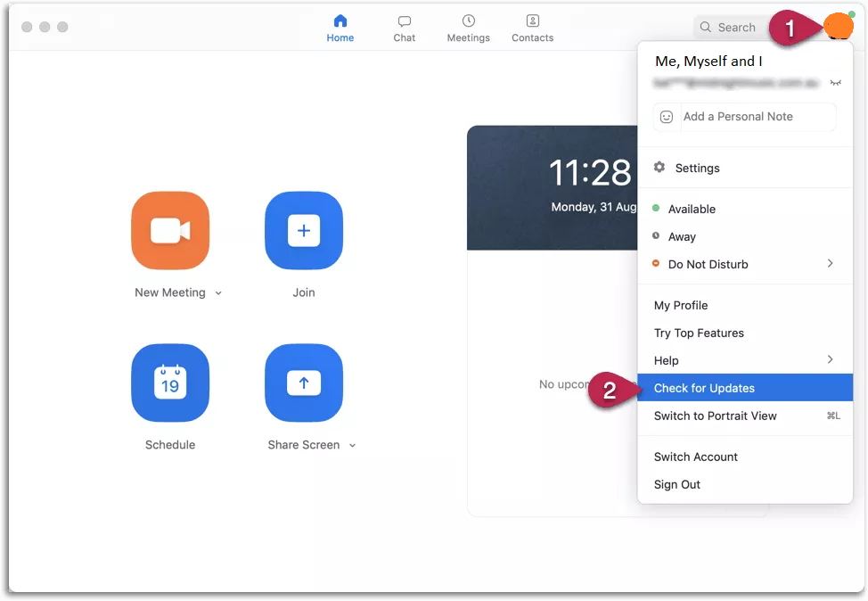Click the blue Join plus icon
Screen dimensions: 868x601
[x=304, y=231]
